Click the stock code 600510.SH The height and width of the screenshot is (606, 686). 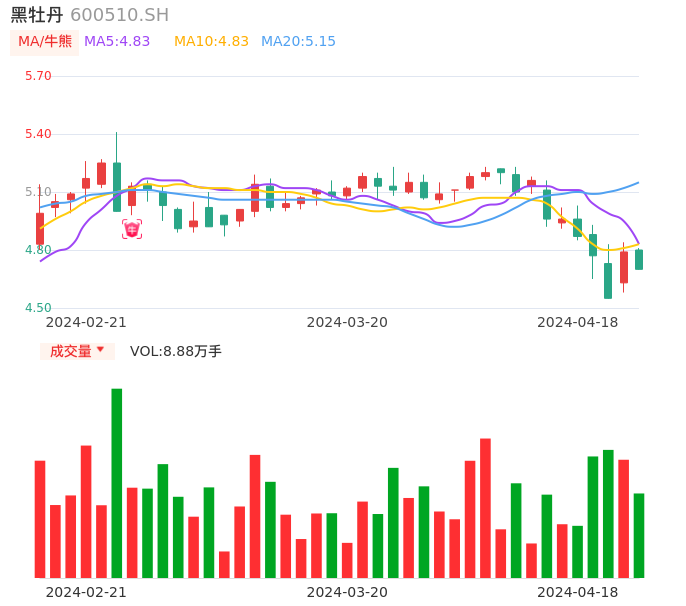pos(119,15)
